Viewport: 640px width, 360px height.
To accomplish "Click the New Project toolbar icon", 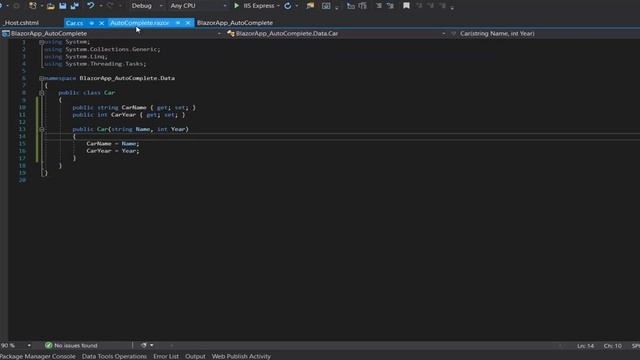I will coord(33,6).
